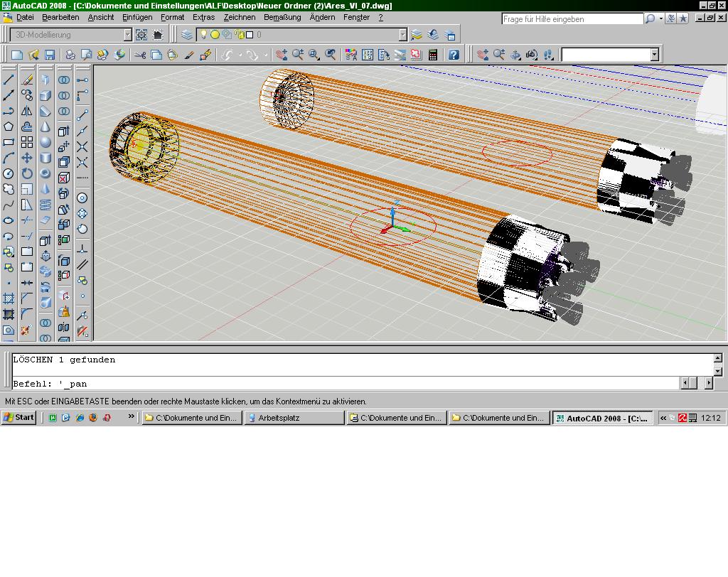This screenshot has height=577, width=728.
Task: Pick the Hatch tool
Action: click(x=9, y=299)
